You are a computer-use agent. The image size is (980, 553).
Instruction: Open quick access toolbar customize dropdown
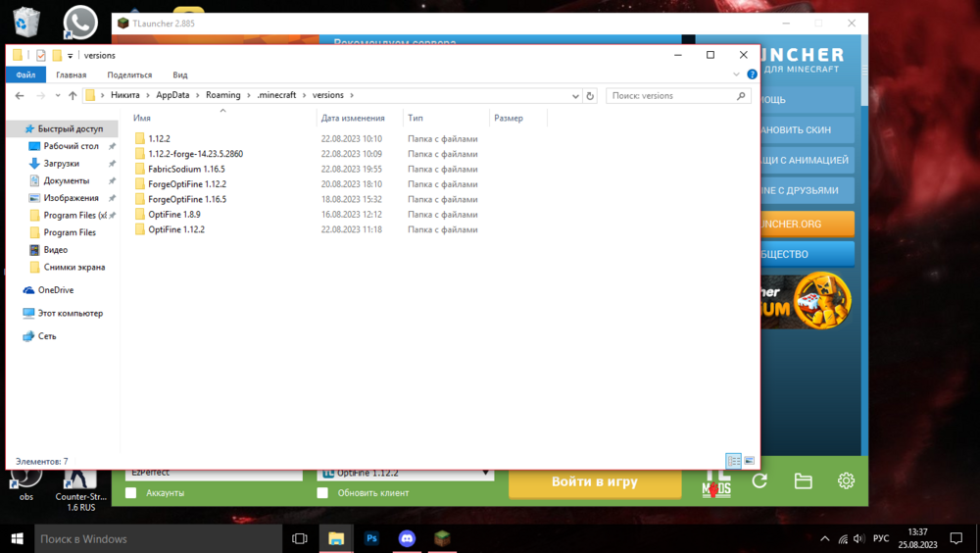click(x=70, y=56)
